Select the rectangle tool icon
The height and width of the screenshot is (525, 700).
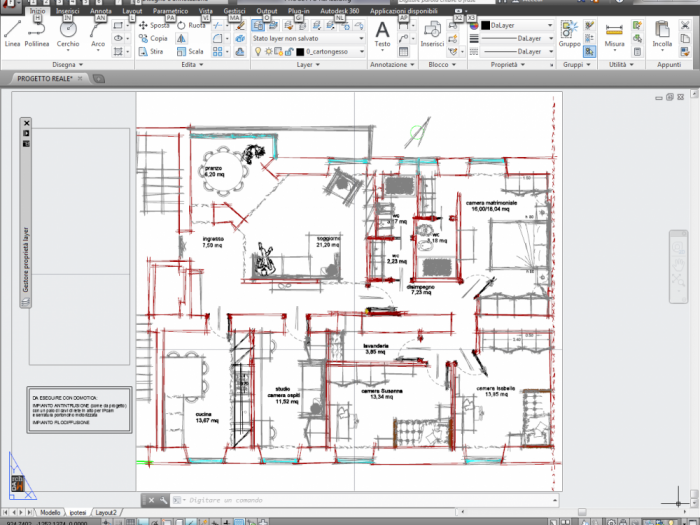pyautogui.click(x=118, y=25)
